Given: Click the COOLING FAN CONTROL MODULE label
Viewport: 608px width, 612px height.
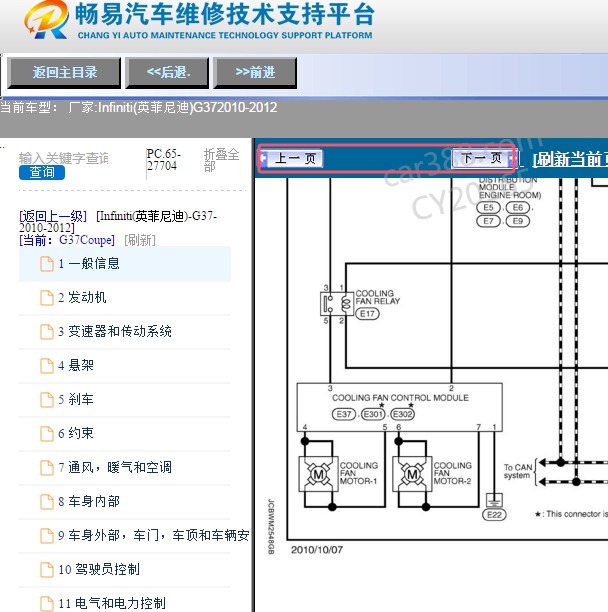Looking at the screenshot, I should (400, 398).
